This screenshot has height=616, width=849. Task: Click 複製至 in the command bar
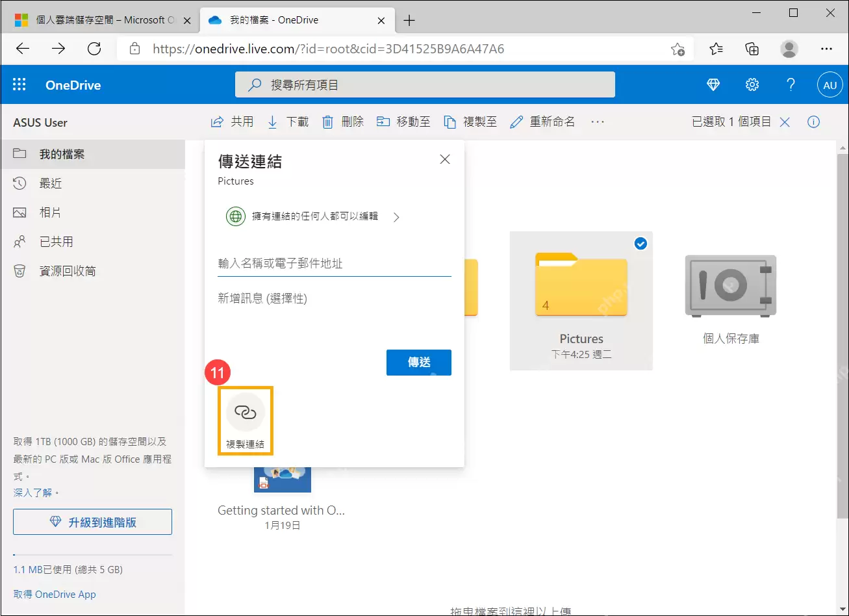tap(470, 122)
